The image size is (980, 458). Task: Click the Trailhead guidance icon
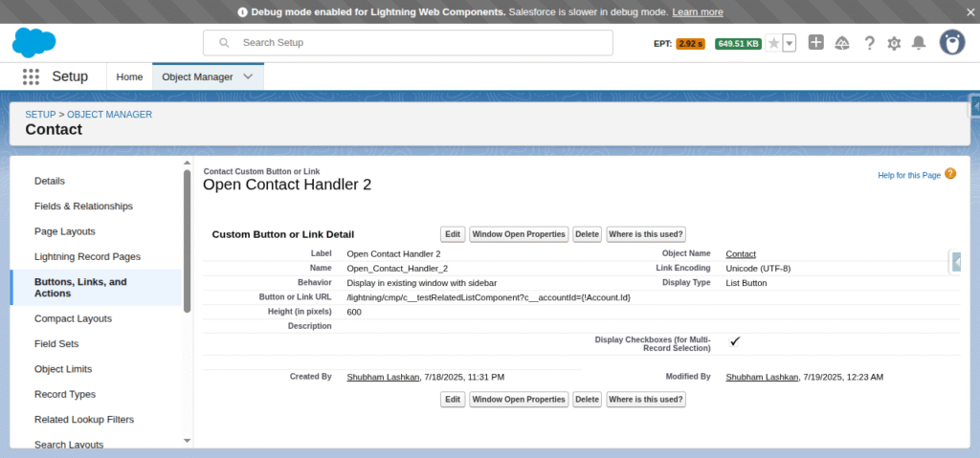(842, 43)
